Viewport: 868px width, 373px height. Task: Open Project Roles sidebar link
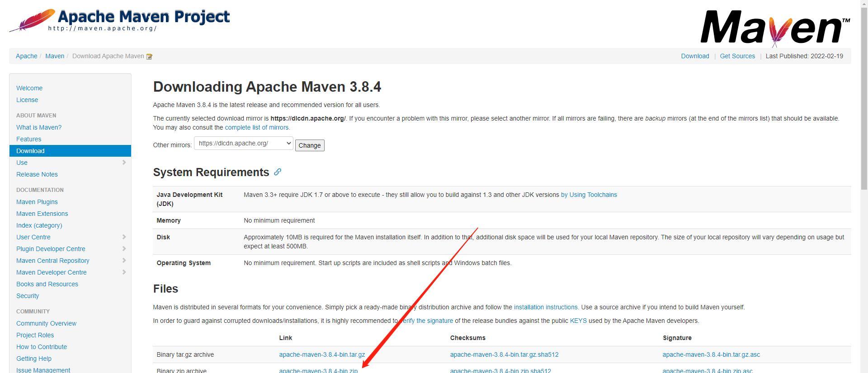(x=35, y=335)
